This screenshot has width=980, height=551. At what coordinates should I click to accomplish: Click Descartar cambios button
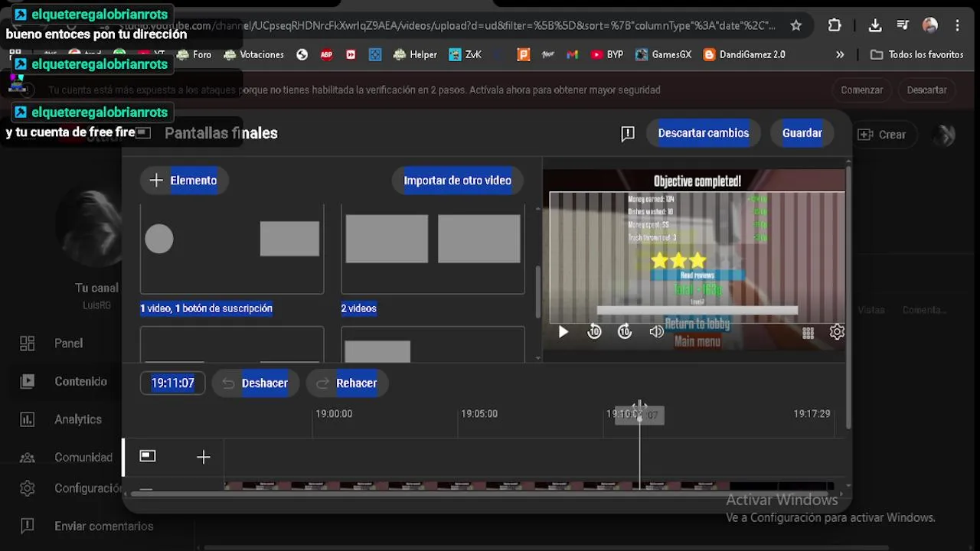coord(704,133)
